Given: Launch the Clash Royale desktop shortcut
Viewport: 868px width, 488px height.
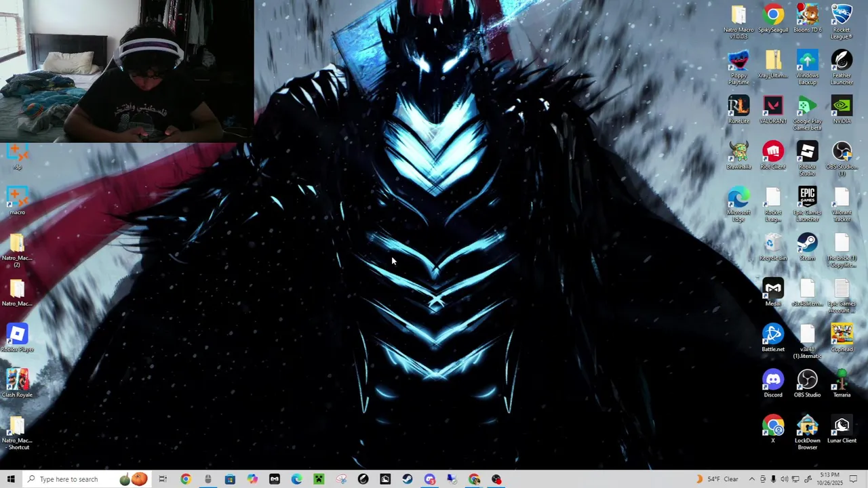Looking at the screenshot, I should pos(17,382).
